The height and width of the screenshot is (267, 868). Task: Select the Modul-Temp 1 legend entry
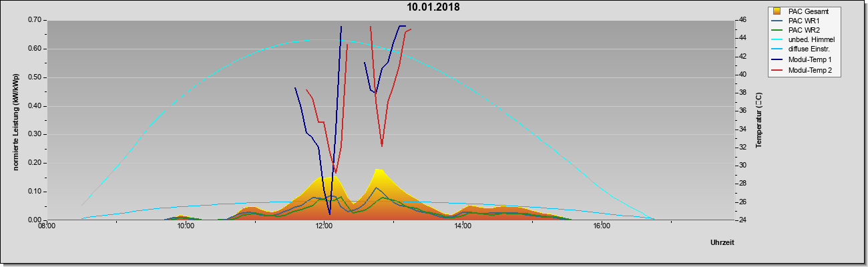point(802,61)
